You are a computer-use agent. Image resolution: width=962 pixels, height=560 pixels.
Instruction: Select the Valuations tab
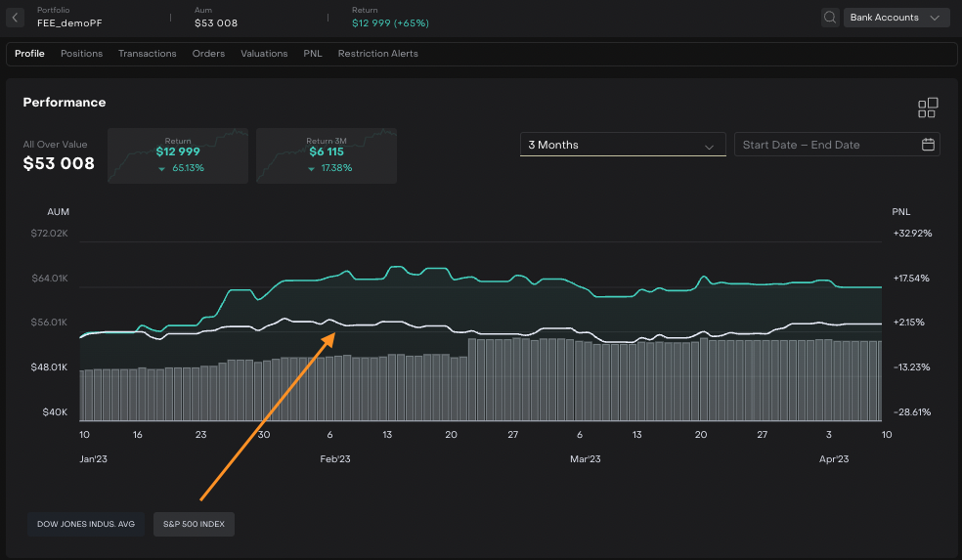[264, 54]
